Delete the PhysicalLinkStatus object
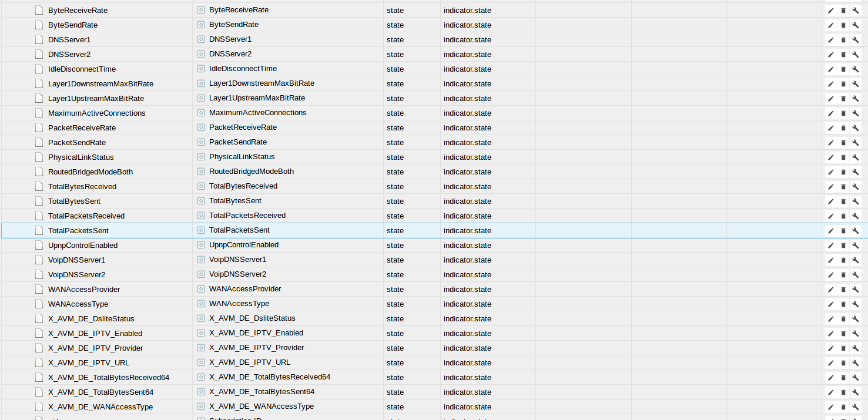Image resolution: width=868 pixels, height=420 pixels. 843,157
